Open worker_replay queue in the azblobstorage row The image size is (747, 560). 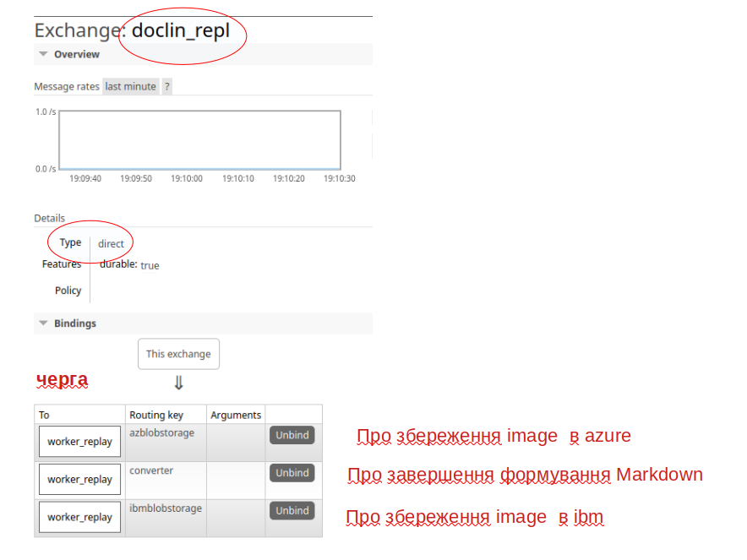tap(79, 442)
